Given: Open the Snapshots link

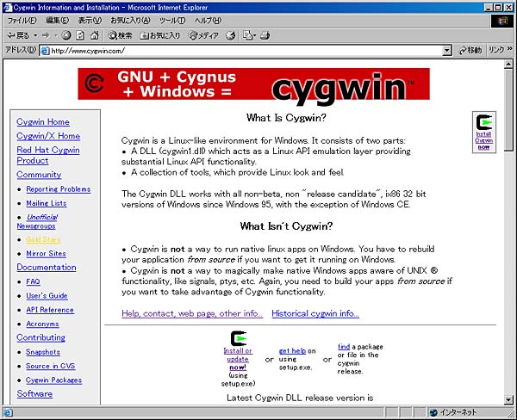Looking at the screenshot, I should coord(43,352).
